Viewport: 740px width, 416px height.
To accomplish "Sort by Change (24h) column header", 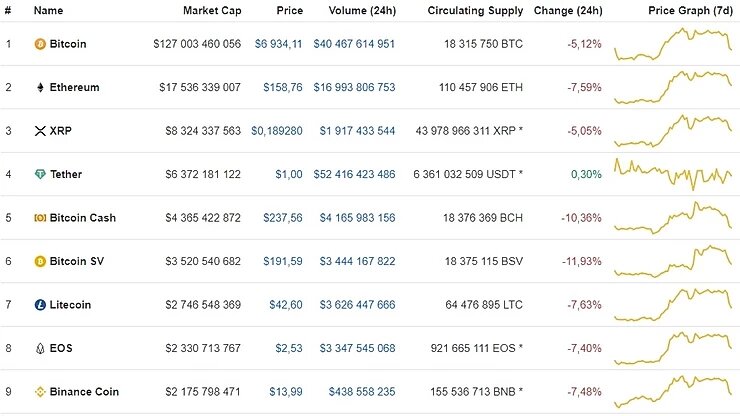I will 568,11.
